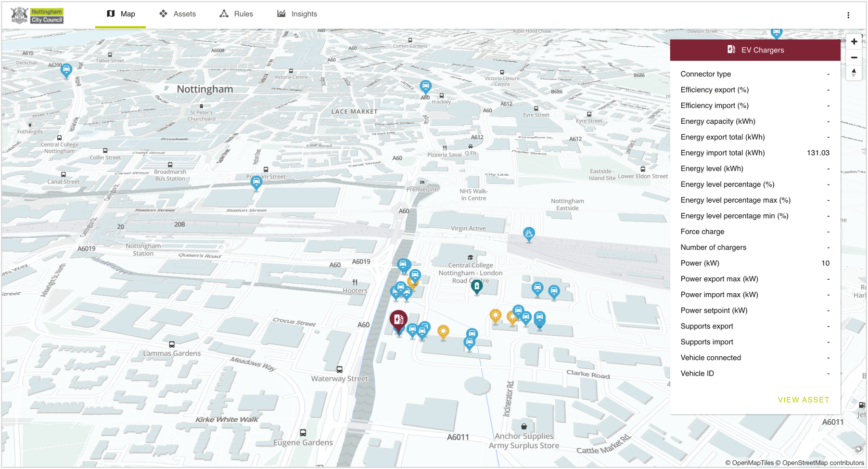Click the VIEW ASSET button
The width and height of the screenshot is (868, 469).
[804, 400]
